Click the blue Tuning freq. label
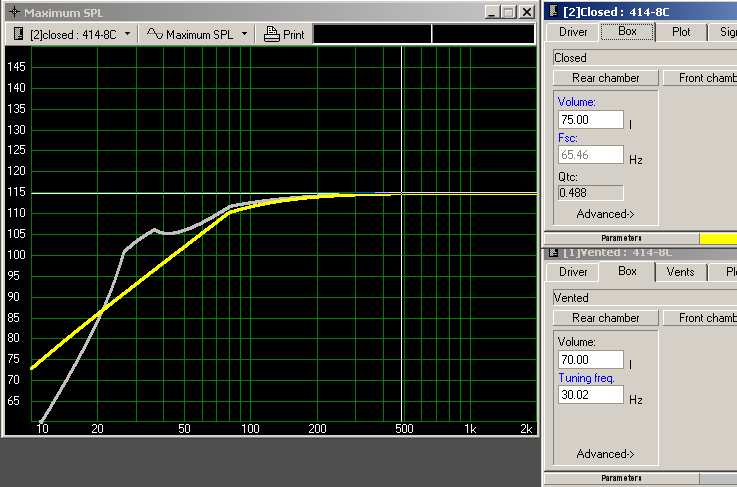 click(586, 378)
